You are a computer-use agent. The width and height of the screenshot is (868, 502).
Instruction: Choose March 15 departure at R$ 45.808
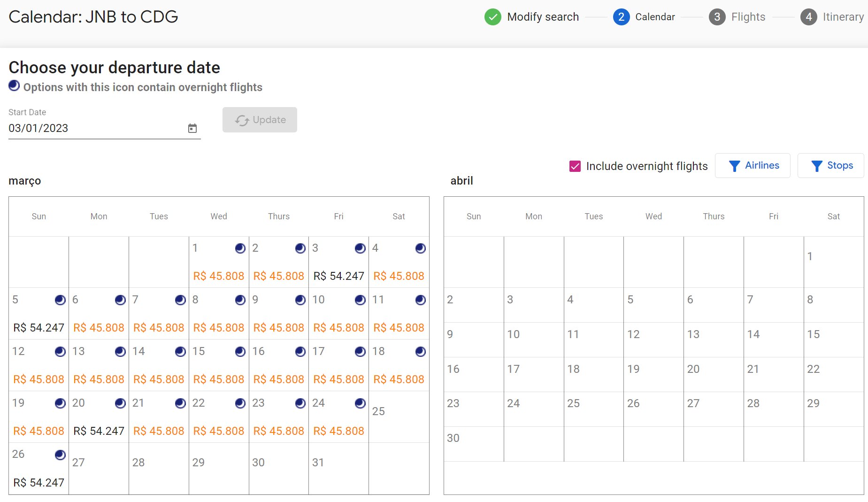click(x=219, y=365)
